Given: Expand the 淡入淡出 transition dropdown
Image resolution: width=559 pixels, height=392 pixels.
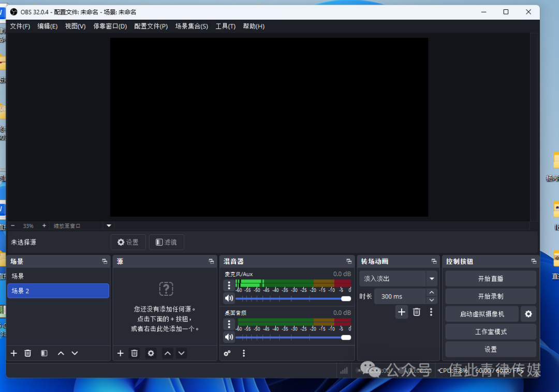Looking at the screenshot, I should (x=431, y=279).
